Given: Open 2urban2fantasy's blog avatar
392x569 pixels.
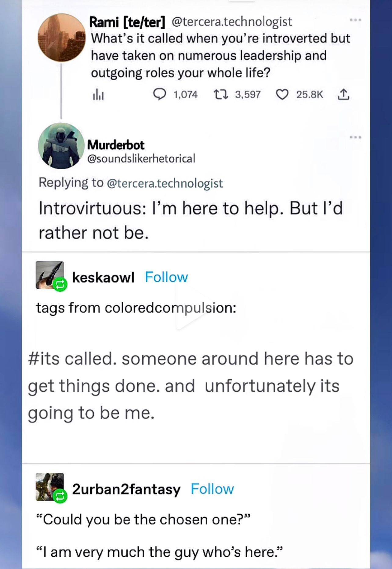Looking at the screenshot, I should [49, 487].
